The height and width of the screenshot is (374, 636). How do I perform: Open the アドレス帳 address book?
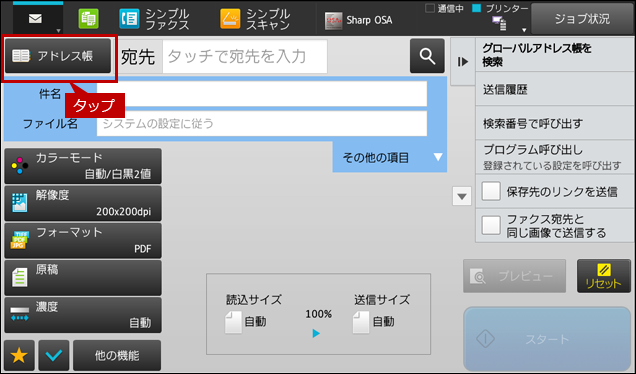click(58, 56)
